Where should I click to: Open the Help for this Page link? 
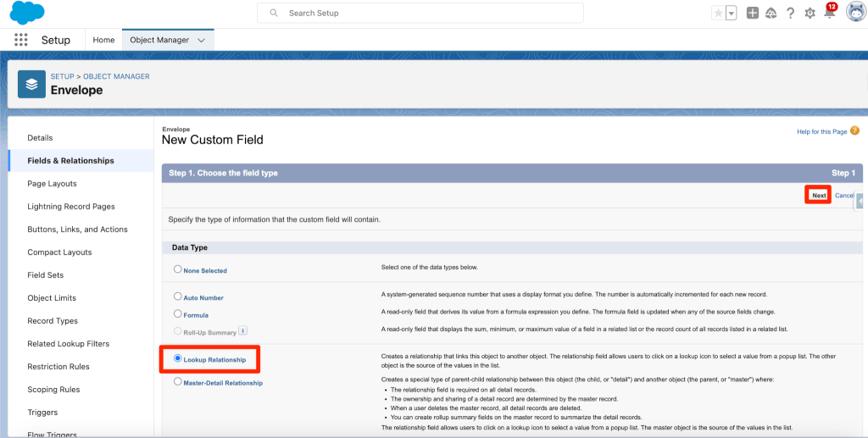click(x=821, y=131)
